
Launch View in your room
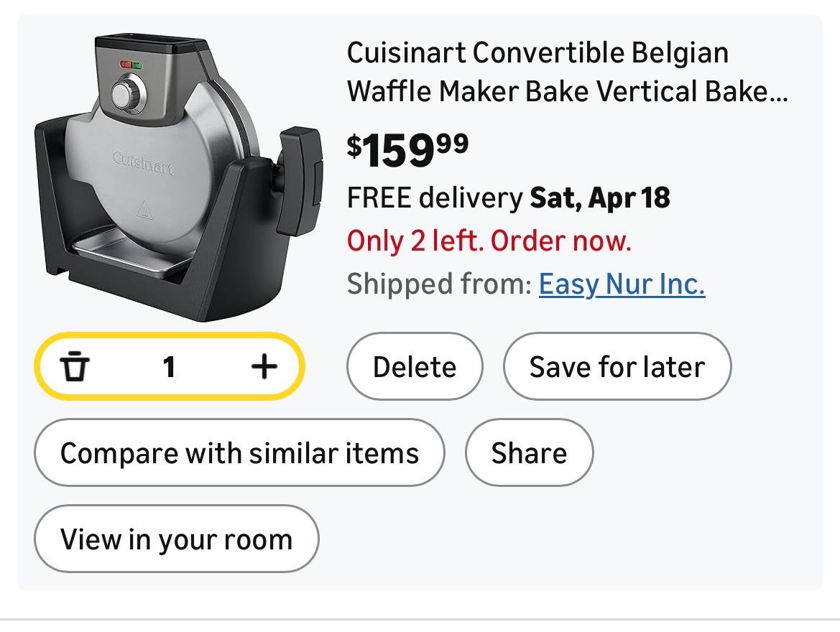click(176, 539)
